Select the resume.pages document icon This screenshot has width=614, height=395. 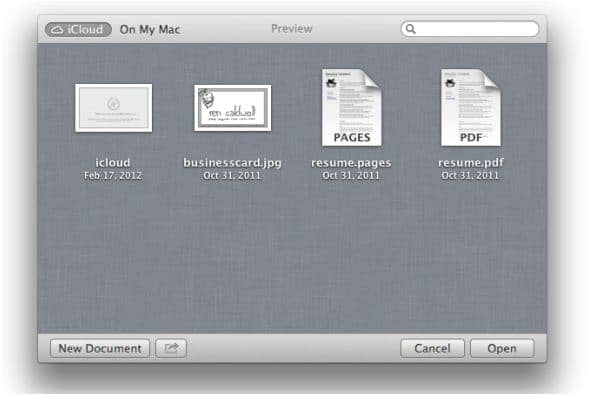coord(352,108)
